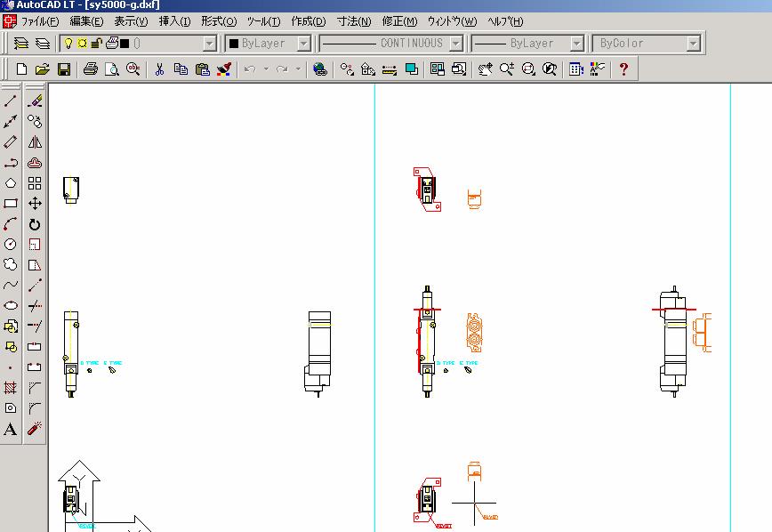Toggle layer freeze sun icon

(x=82, y=43)
